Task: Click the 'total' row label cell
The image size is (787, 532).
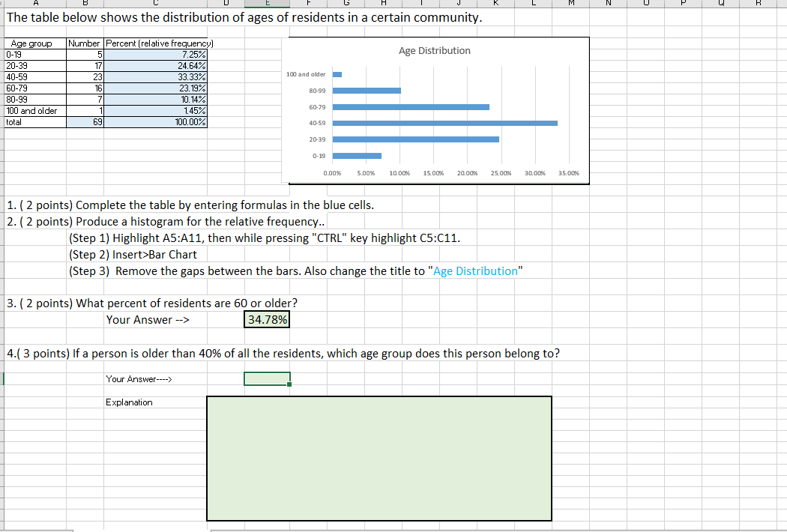Action: (35, 122)
